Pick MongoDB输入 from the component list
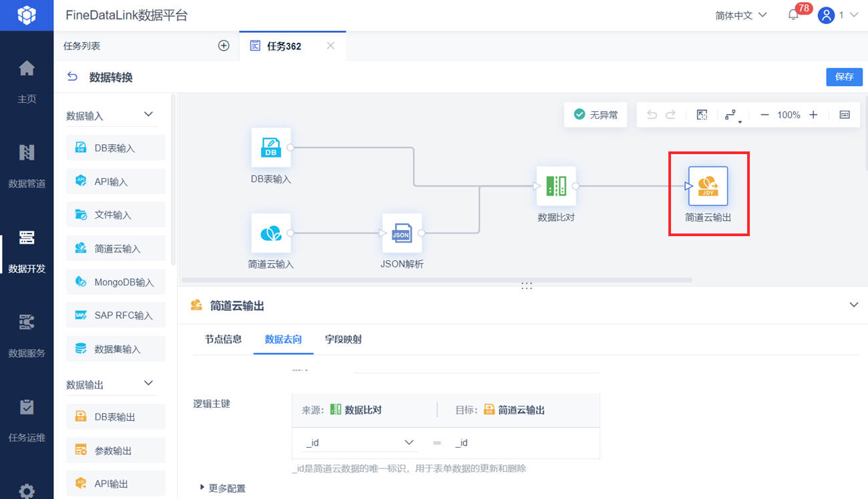Viewport: 868px width, 499px height. [x=116, y=282]
